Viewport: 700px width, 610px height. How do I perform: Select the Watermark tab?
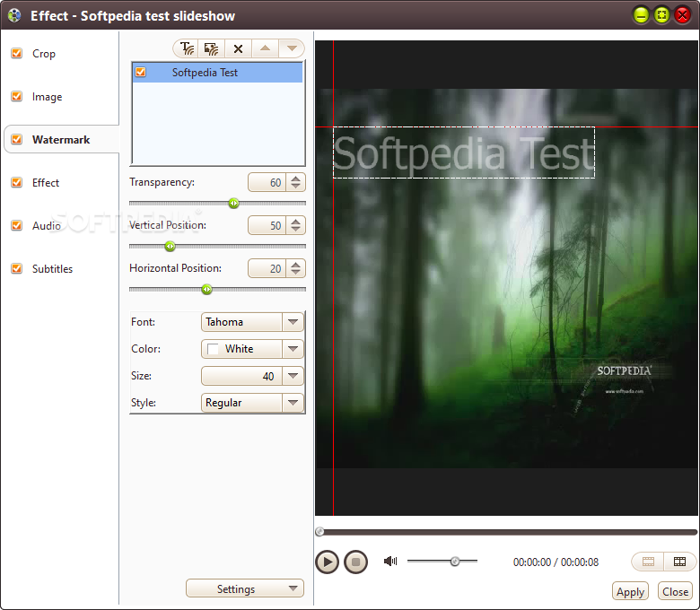[x=61, y=140]
